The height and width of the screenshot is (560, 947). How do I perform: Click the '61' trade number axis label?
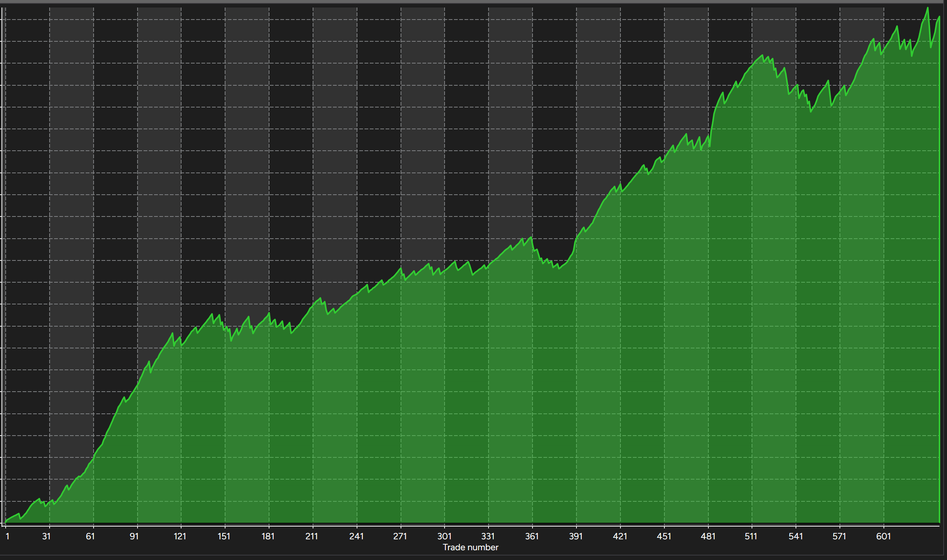(x=90, y=536)
